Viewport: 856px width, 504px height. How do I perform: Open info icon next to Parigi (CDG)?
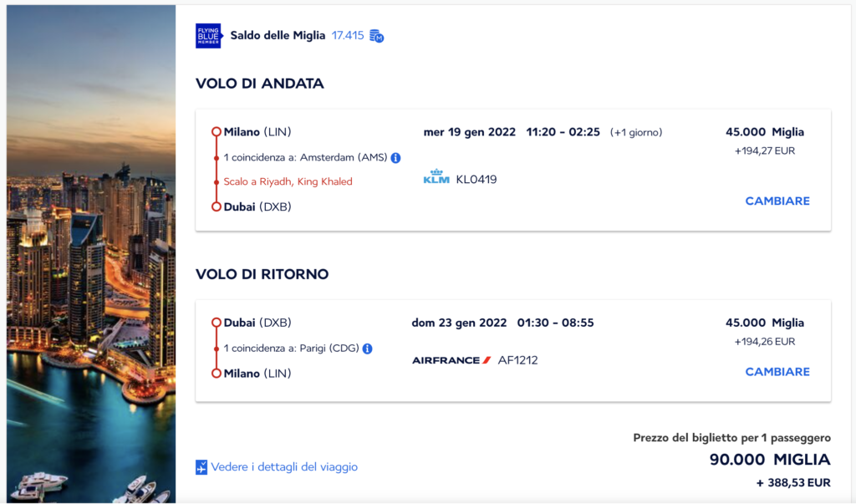(x=368, y=349)
